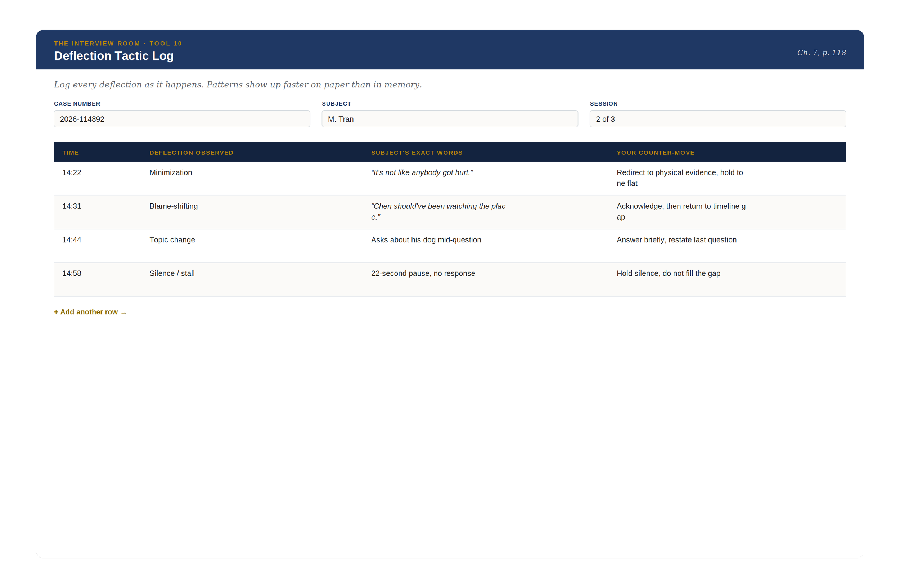The image size is (900, 588).
Task: Click the Add another row link
Action: tap(90, 312)
